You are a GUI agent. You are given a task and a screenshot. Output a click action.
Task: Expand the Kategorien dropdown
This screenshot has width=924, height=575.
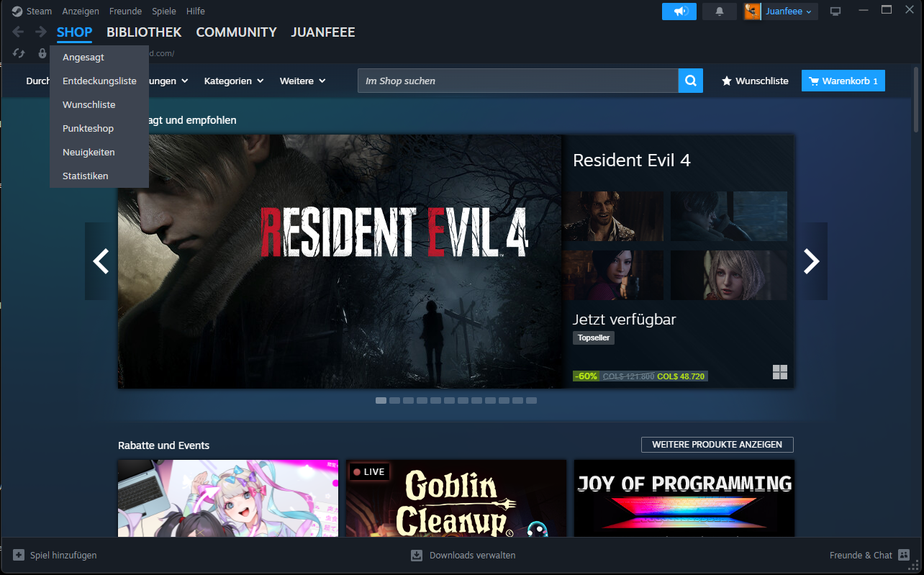234,81
